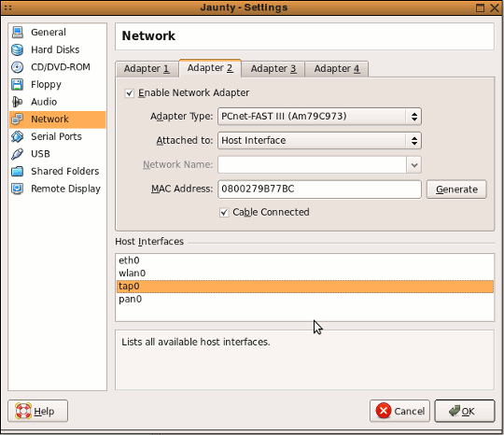Click the Shared Folders icon
504x435 pixels.
(18, 171)
